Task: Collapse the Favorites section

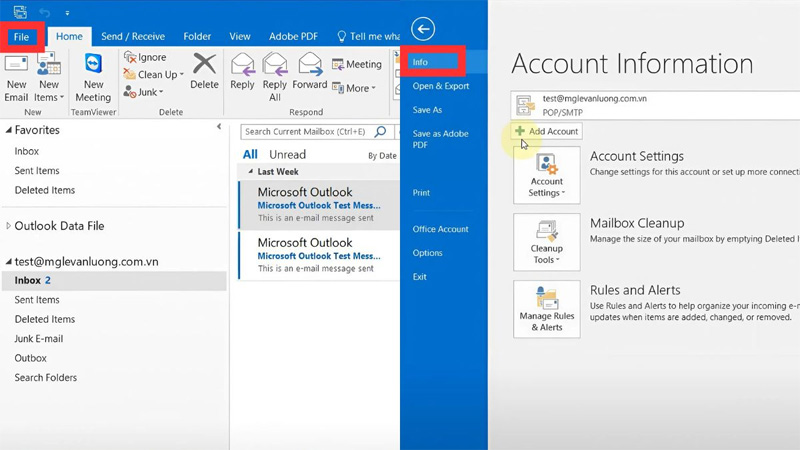Action: click(x=8, y=131)
